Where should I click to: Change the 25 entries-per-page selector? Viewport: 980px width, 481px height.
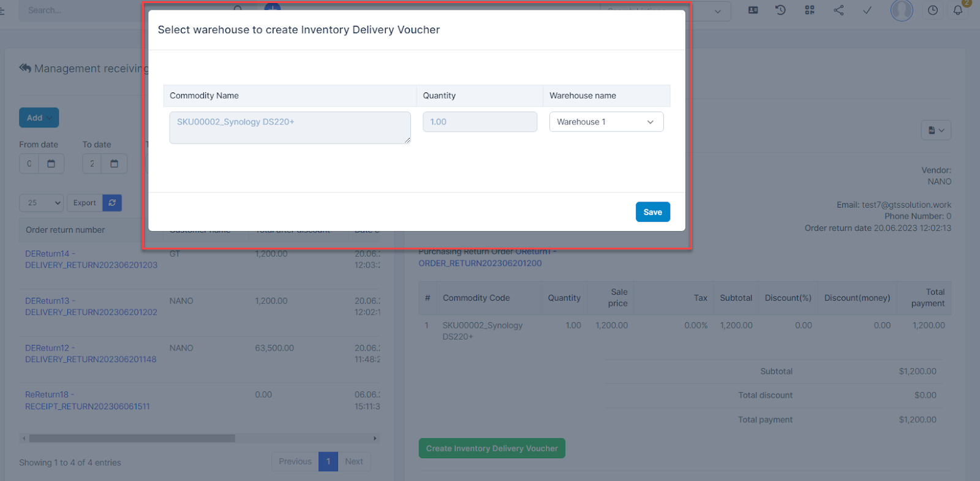coord(41,203)
